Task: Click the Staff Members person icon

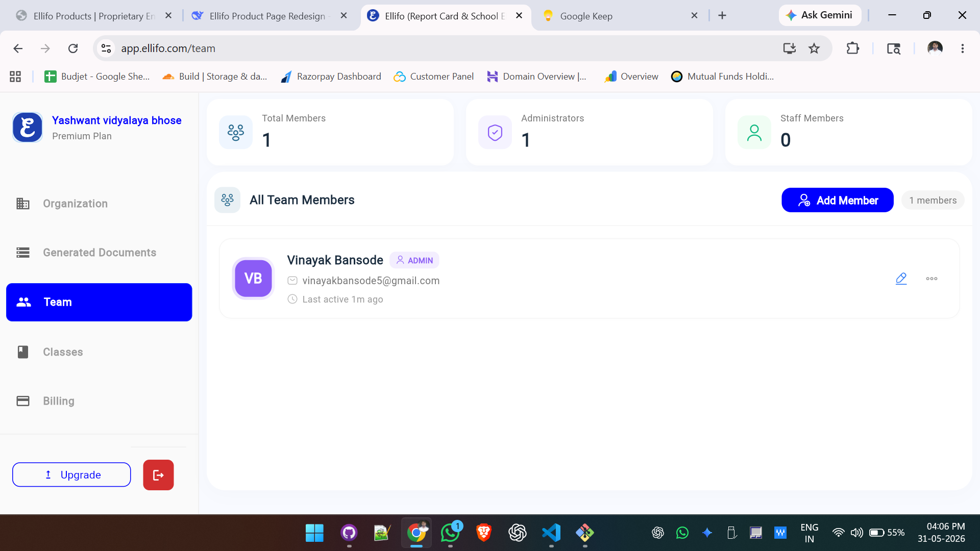Action: (x=754, y=132)
